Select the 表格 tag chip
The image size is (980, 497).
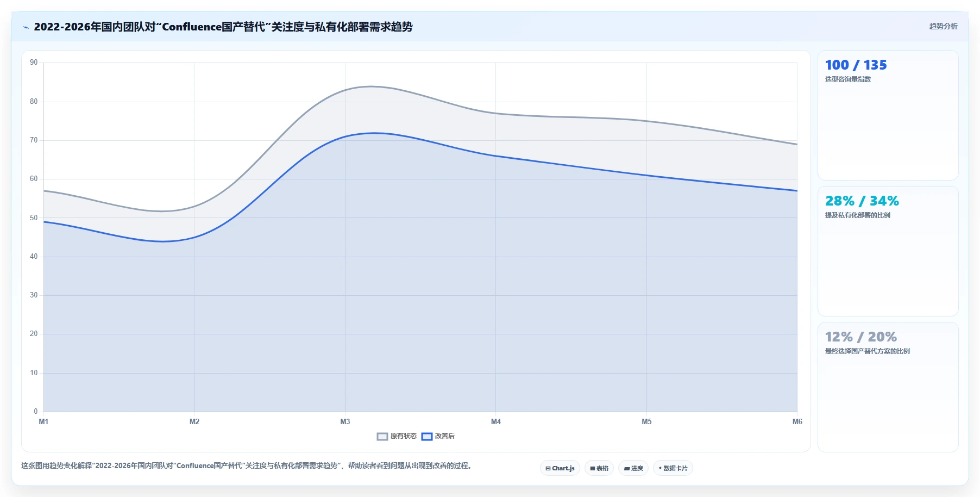coord(599,468)
